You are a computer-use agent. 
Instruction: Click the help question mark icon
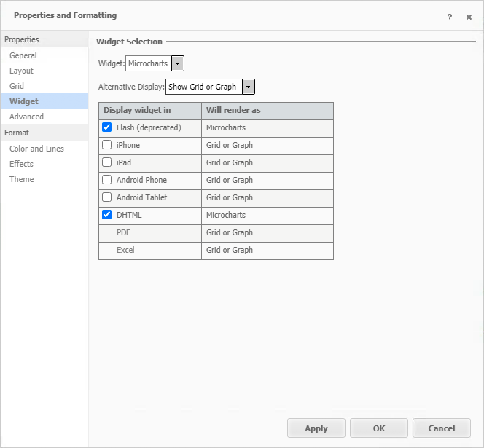click(x=449, y=17)
